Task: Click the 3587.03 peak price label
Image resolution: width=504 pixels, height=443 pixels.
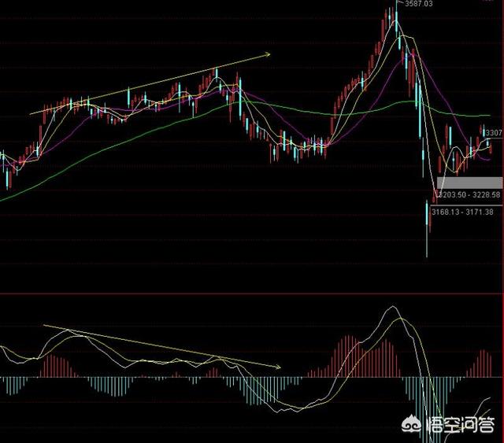Action: pos(418,4)
